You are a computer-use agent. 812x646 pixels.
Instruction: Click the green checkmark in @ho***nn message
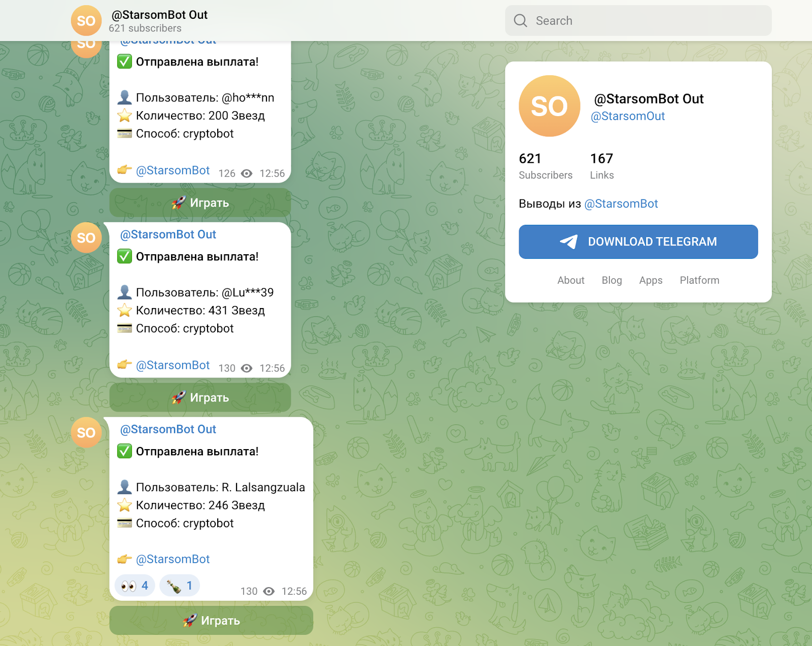[x=124, y=61]
